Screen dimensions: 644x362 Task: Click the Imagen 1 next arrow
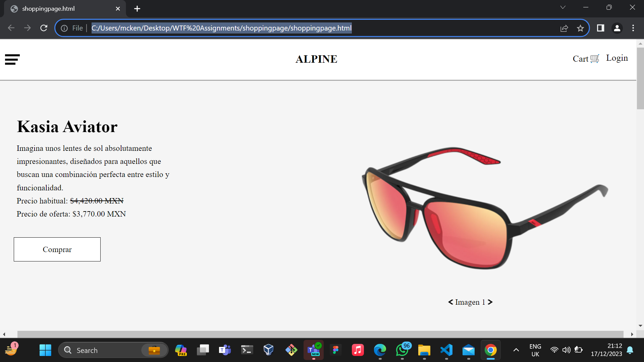click(491, 302)
